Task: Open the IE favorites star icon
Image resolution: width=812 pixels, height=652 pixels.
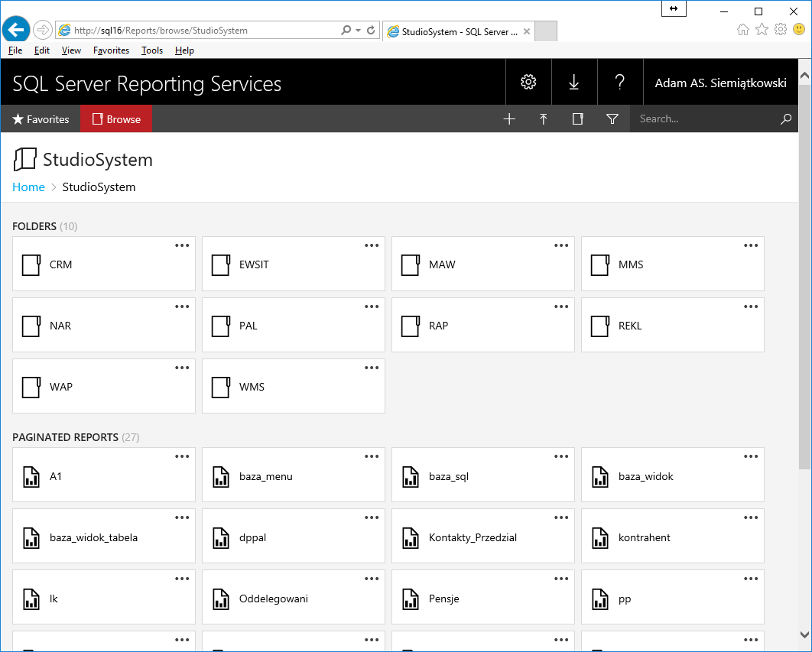Action: (x=762, y=30)
